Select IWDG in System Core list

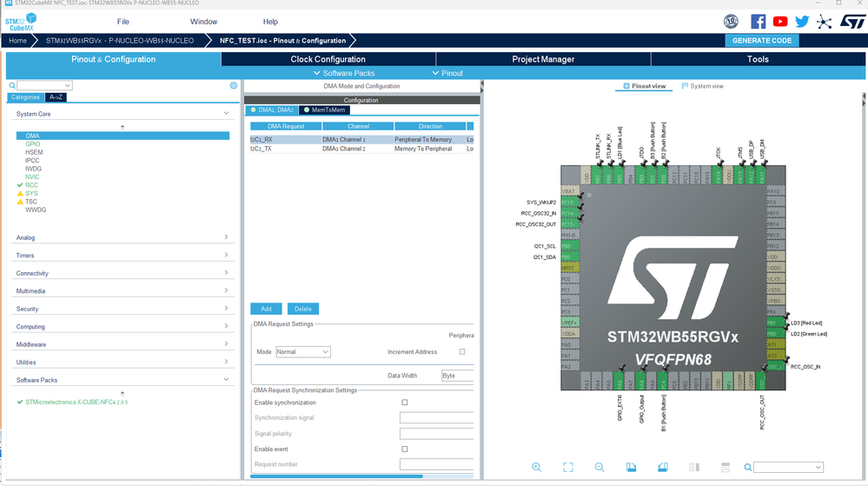[33, 169]
